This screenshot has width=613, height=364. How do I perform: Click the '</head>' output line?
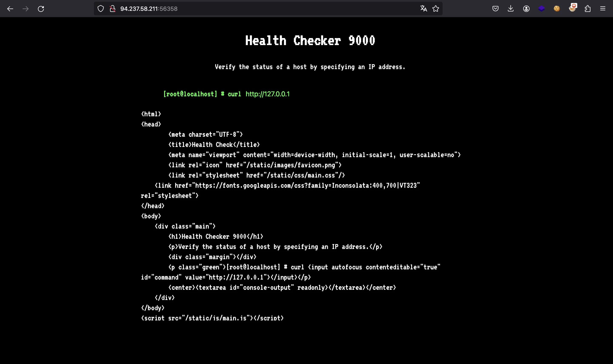pos(153,206)
